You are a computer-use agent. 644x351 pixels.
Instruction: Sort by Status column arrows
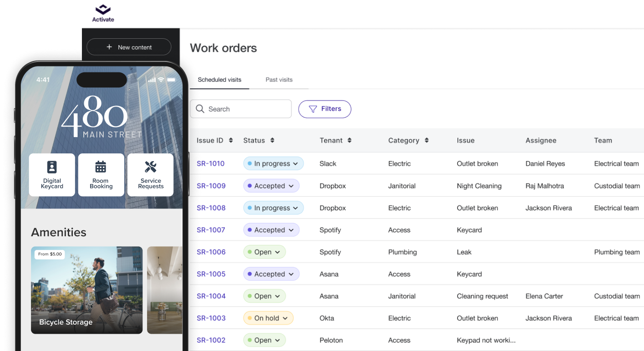coord(272,140)
